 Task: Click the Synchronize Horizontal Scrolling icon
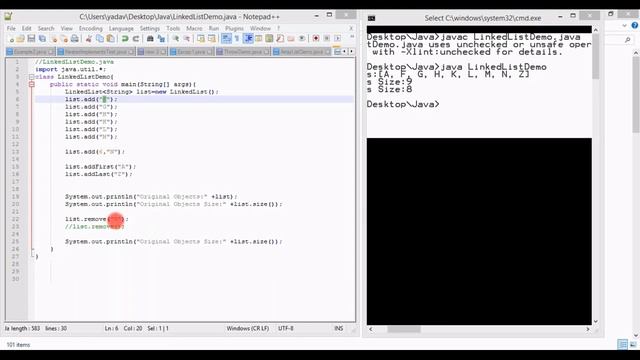[x=211, y=39]
